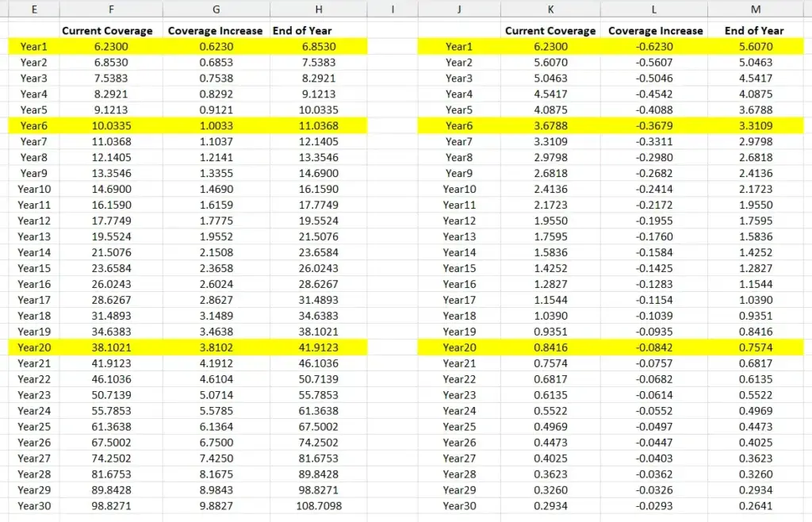Select the highlighted Year1 cell in column J
Screen dimensions: 812x522
(458, 47)
